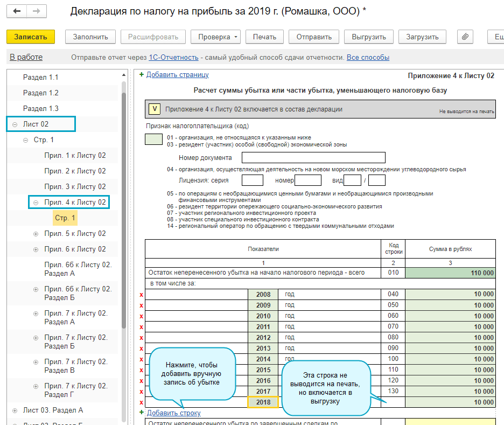This screenshot has height=425, width=504.
Task: Click the paperclip attachment icon
Action: click(465, 37)
